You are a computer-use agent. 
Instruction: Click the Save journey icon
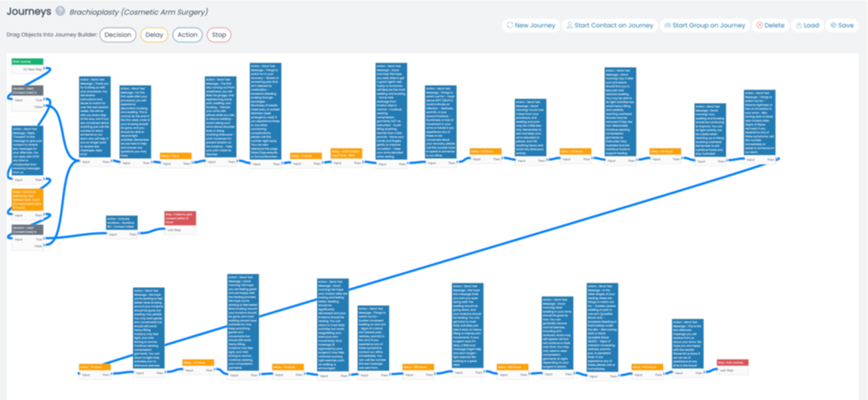(833, 25)
